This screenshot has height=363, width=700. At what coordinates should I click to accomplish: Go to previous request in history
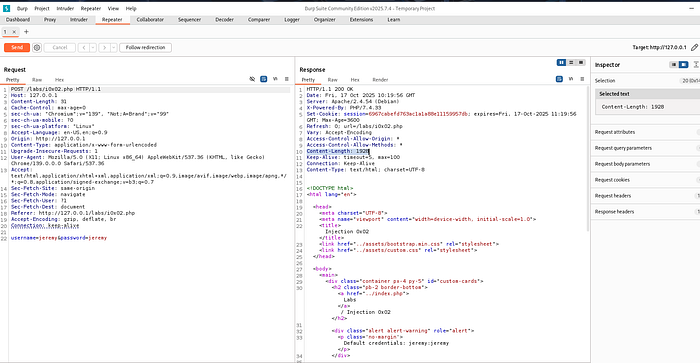pos(83,47)
